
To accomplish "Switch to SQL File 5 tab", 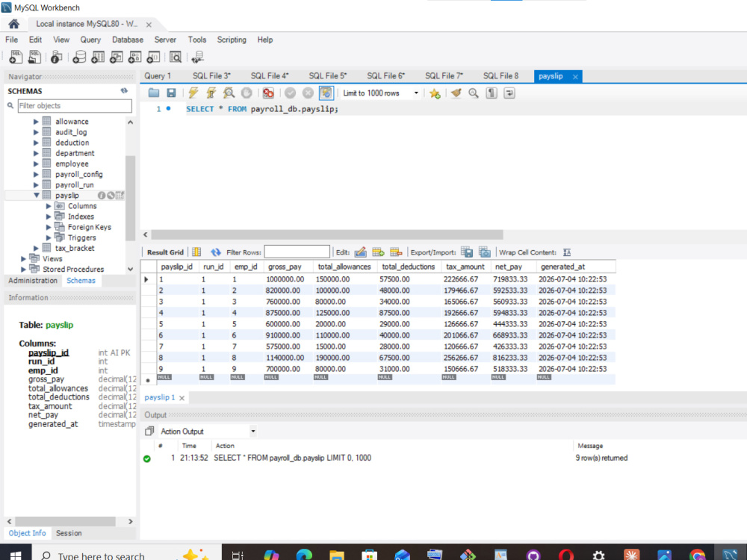I will click(328, 75).
